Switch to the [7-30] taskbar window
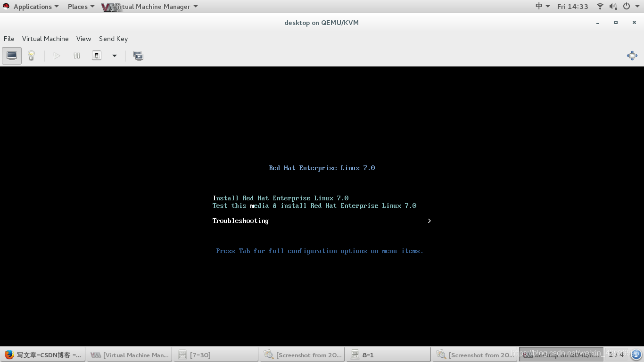This screenshot has height=362, width=644. coord(216,355)
